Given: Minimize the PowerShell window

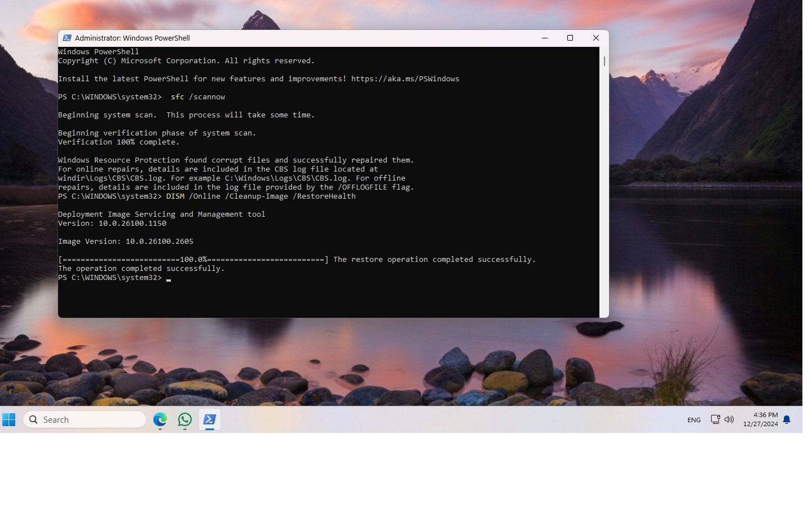Looking at the screenshot, I should (x=545, y=38).
